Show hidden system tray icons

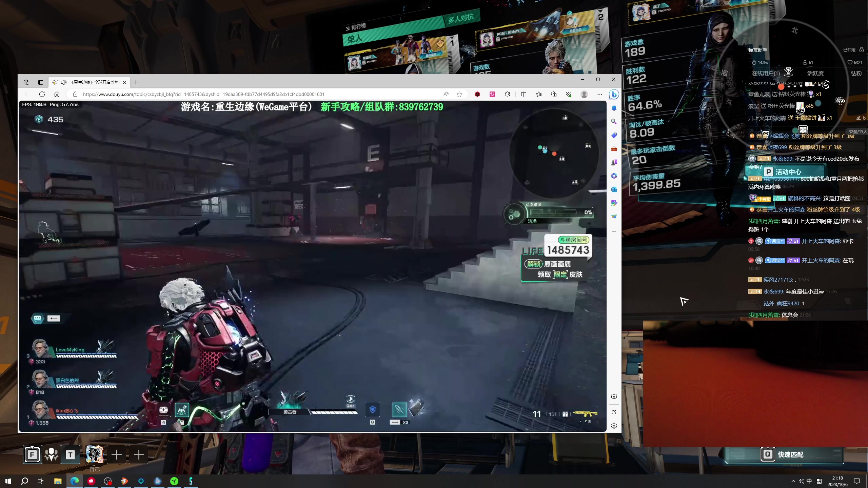[793, 481]
